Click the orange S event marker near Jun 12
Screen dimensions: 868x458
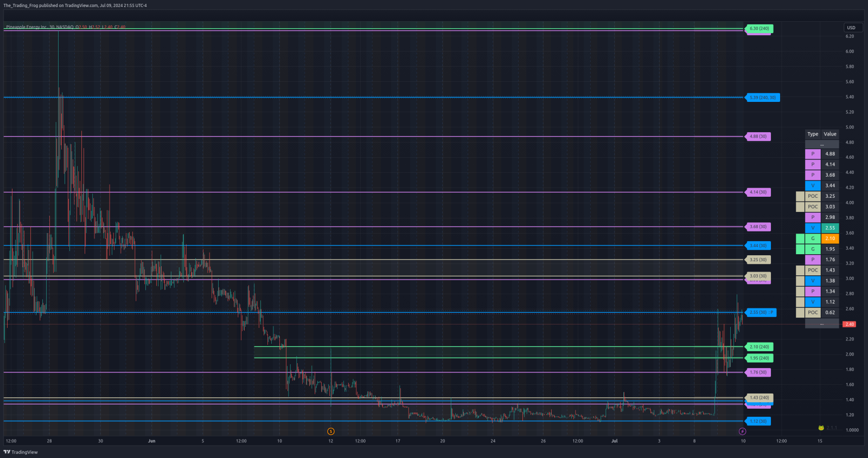331,431
